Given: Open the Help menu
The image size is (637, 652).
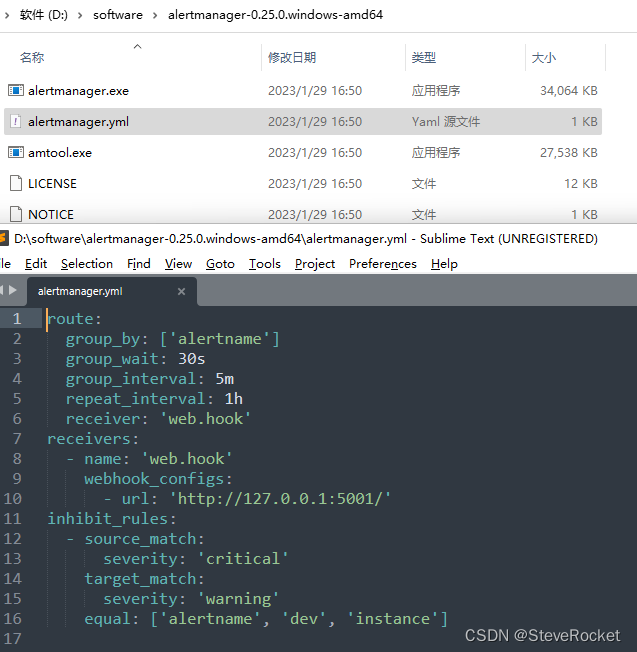Looking at the screenshot, I should (x=444, y=264).
